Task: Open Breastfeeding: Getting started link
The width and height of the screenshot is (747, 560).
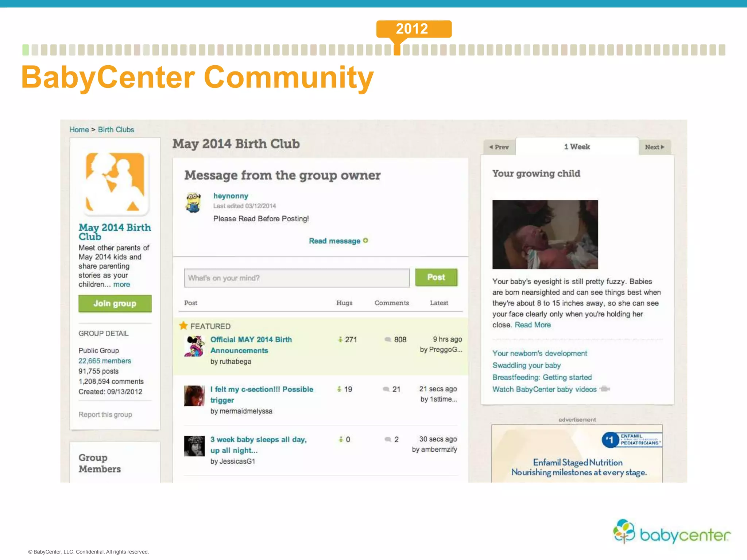Action: coord(542,377)
